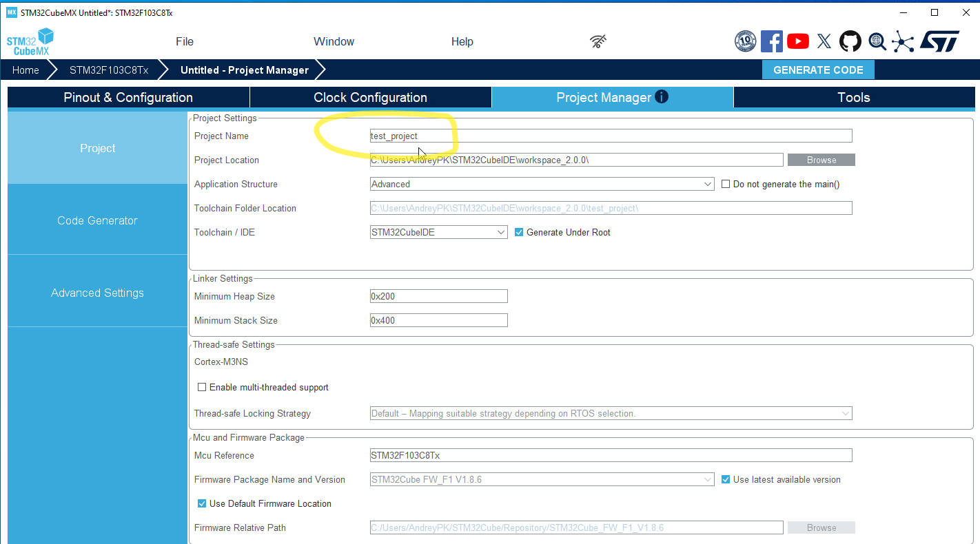Open the Help menu
The image size is (980, 544).
(462, 41)
